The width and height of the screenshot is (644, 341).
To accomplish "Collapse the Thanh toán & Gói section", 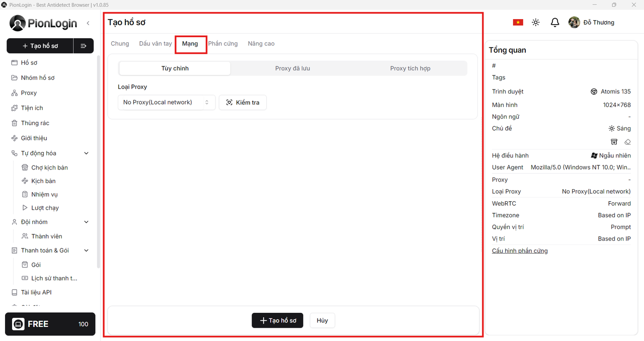I will click(86, 250).
